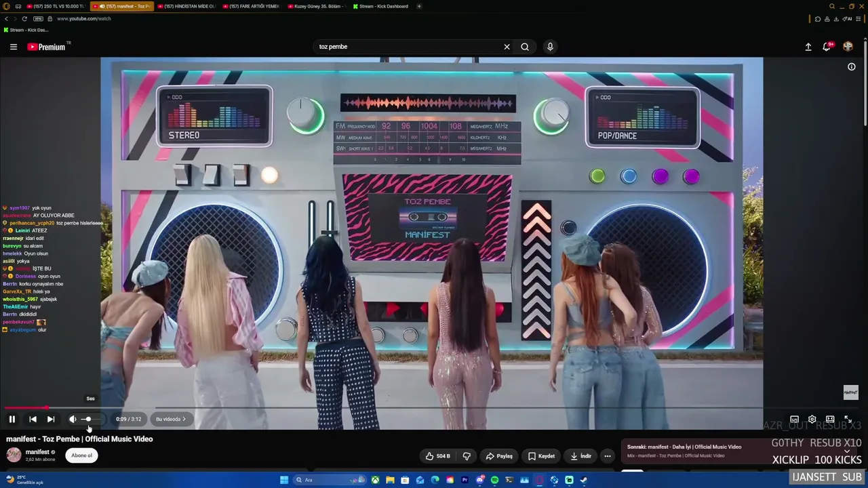Go to the YouTube Premium home logo
The height and width of the screenshot is (488, 868).
(47, 47)
